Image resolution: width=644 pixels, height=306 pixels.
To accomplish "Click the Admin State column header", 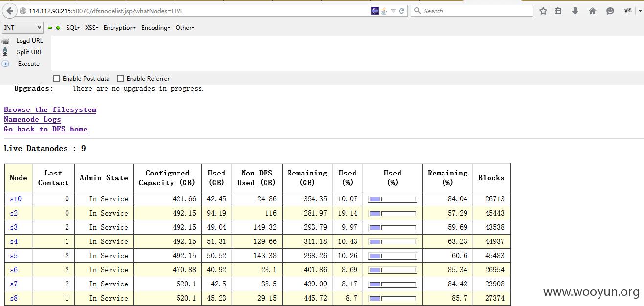I will pos(104,178).
